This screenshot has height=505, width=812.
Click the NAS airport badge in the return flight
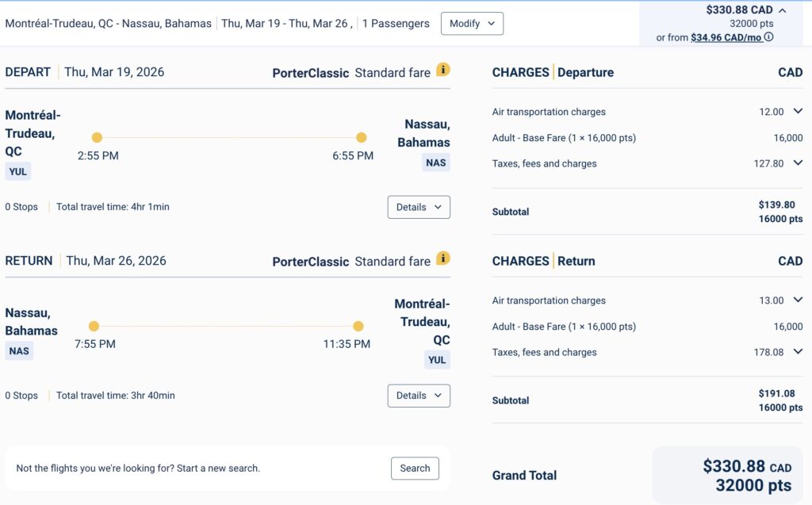(19, 351)
